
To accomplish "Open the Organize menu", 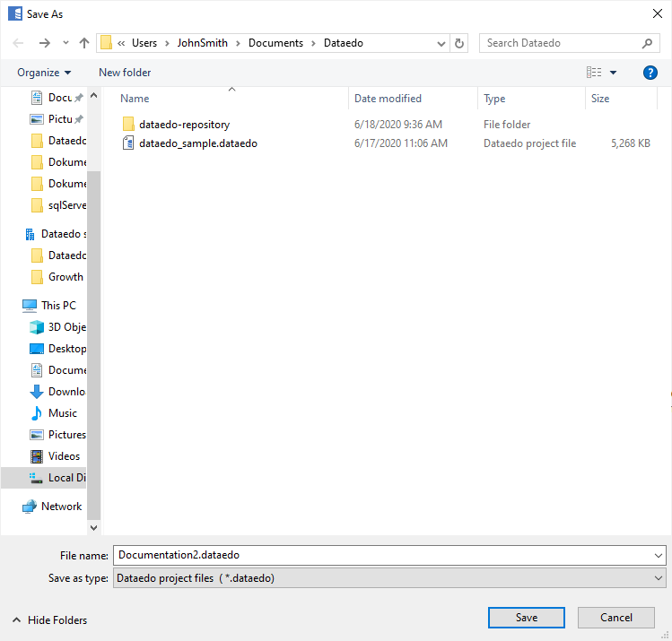I will [x=44, y=73].
